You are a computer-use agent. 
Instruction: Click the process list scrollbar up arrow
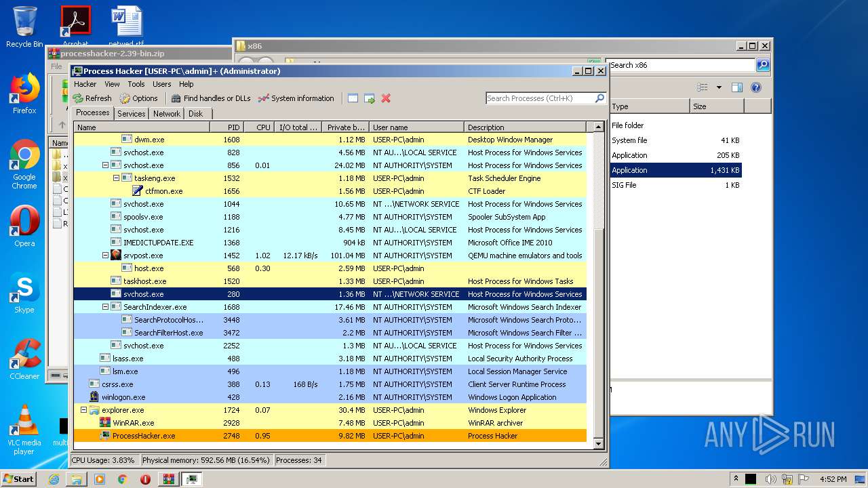click(x=598, y=127)
